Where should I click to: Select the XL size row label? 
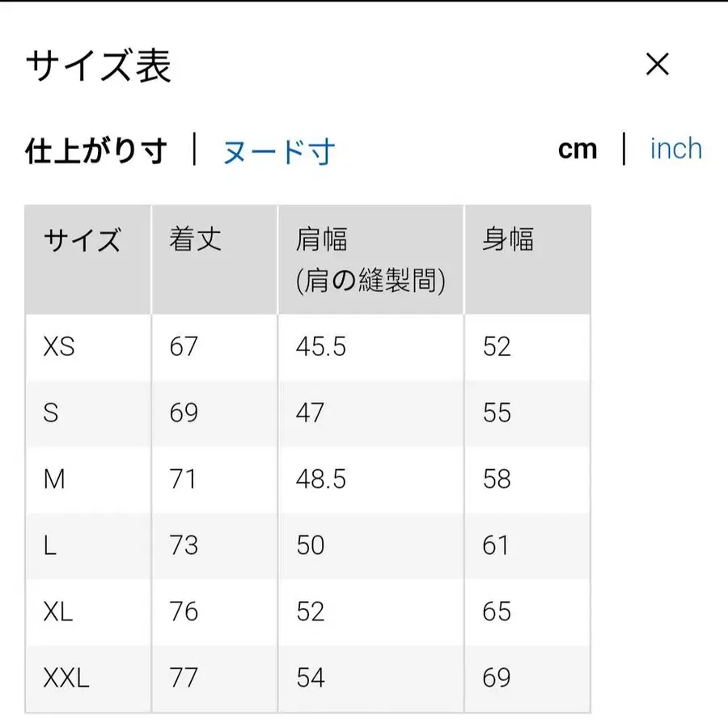point(57,612)
